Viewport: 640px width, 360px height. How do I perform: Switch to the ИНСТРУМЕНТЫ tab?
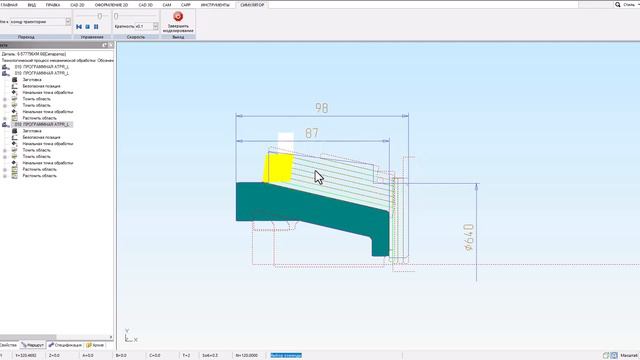[215, 5]
